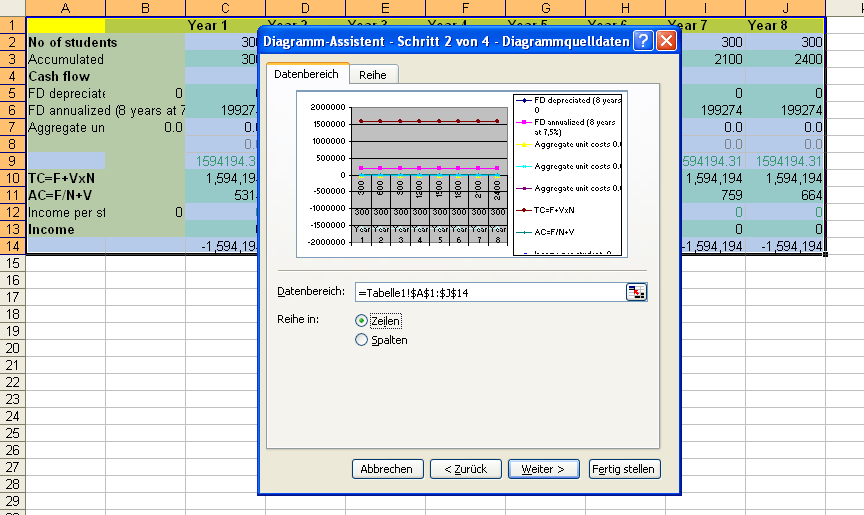Click cell J6 showing 199274

click(785, 111)
